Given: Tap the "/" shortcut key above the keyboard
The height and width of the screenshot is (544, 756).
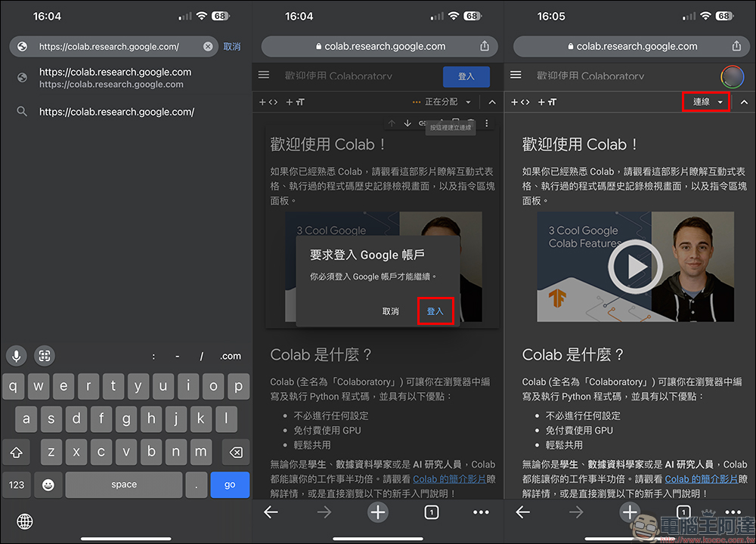Looking at the screenshot, I should pyautogui.click(x=202, y=356).
